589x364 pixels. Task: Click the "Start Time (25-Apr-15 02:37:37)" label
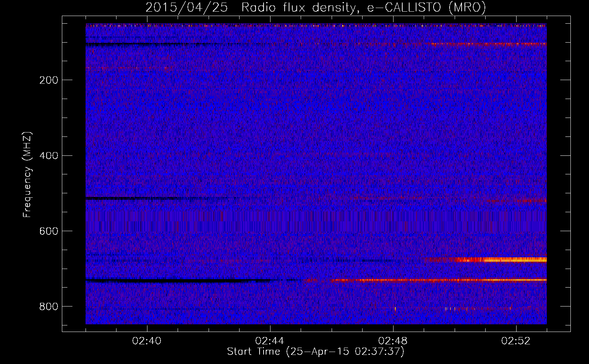pos(316,352)
